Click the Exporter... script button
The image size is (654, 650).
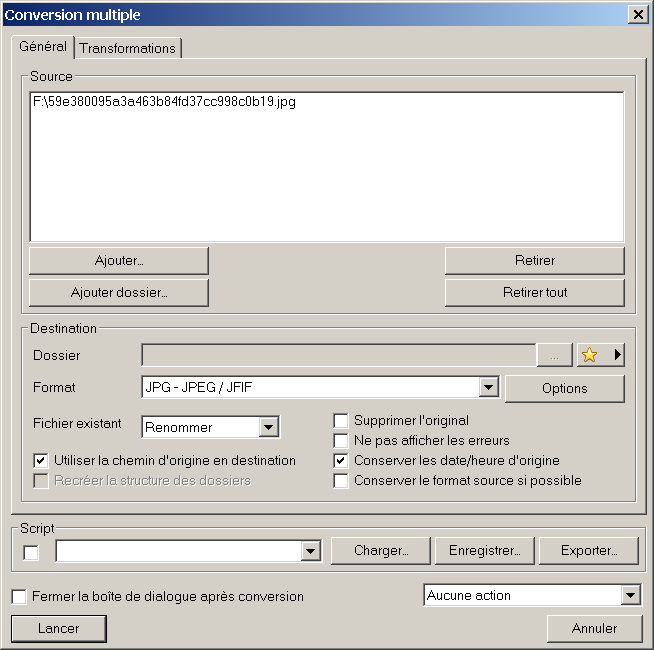point(589,551)
